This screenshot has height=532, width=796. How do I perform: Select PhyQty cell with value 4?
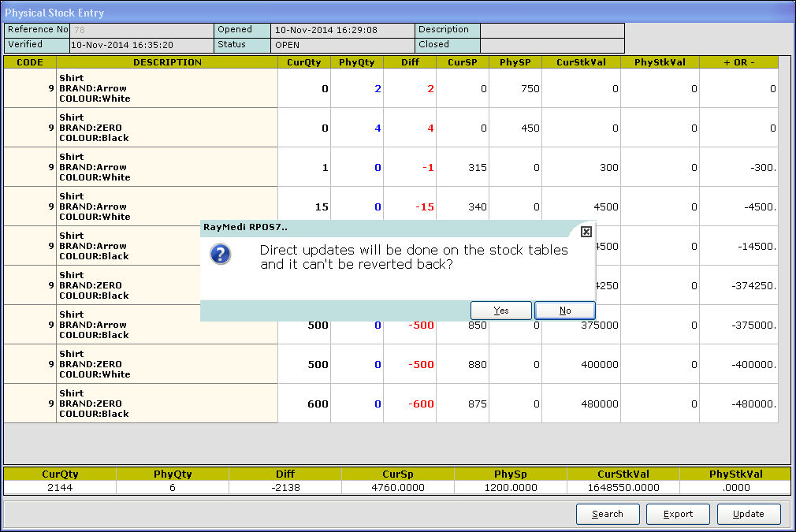click(357, 128)
